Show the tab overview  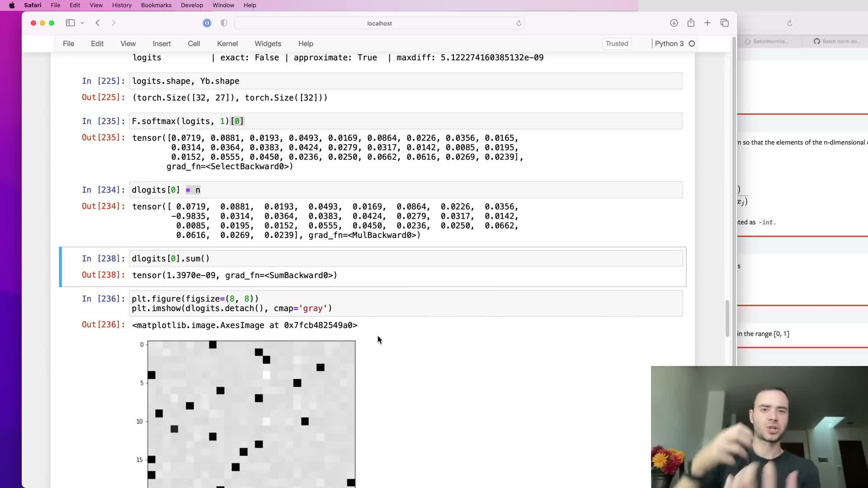pos(725,23)
